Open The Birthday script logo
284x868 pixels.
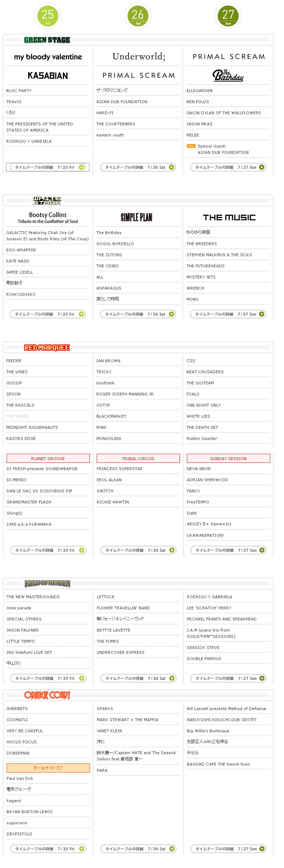pyautogui.click(x=228, y=75)
